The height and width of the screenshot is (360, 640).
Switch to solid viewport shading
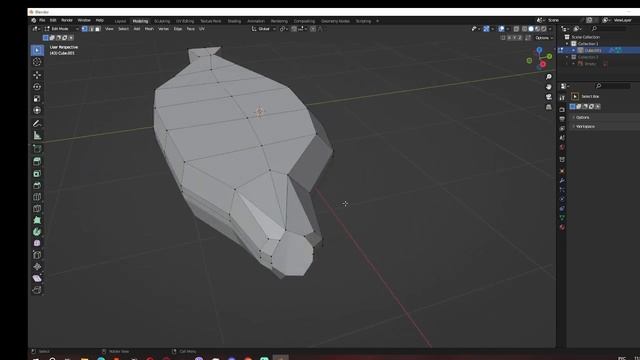[531, 29]
